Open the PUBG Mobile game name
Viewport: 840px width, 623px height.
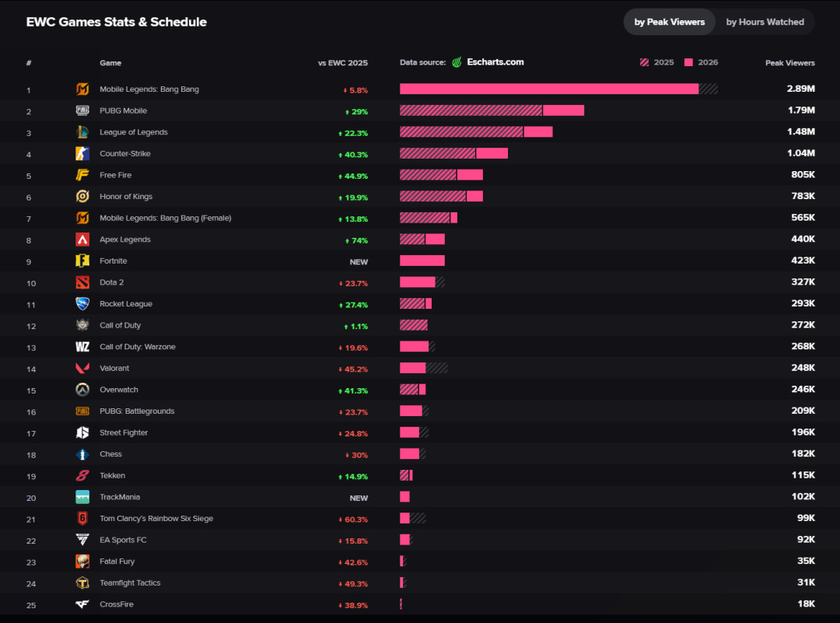pos(123,110)
